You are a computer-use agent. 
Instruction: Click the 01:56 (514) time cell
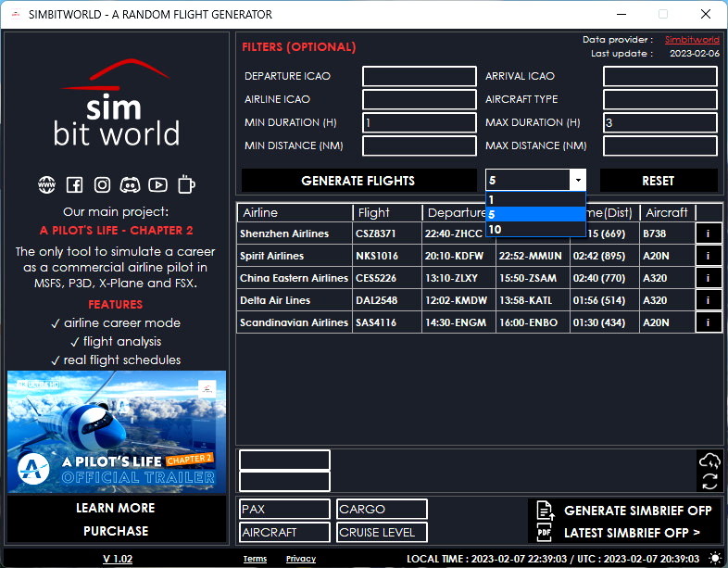tap(605, 300)
